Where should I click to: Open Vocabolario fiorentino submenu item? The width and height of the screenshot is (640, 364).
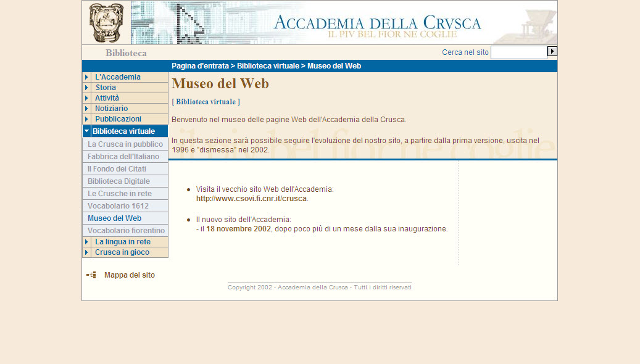(x=126, y=231)
